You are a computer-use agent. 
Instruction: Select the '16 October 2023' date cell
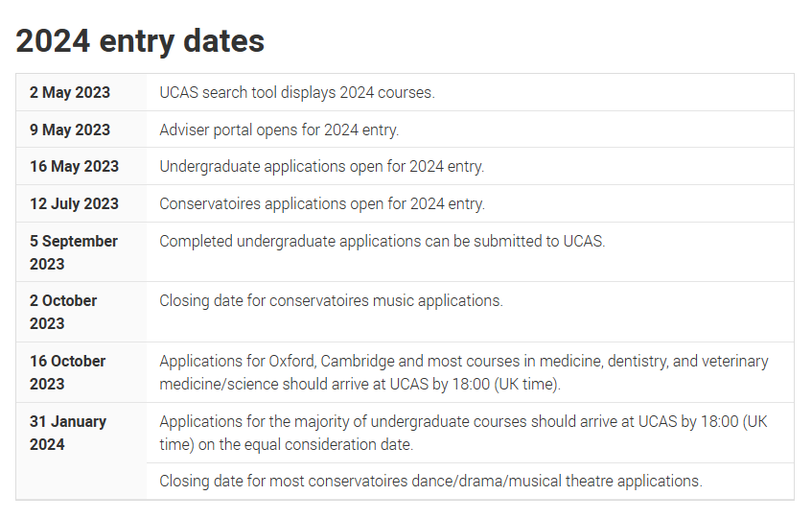pos(67,372)
